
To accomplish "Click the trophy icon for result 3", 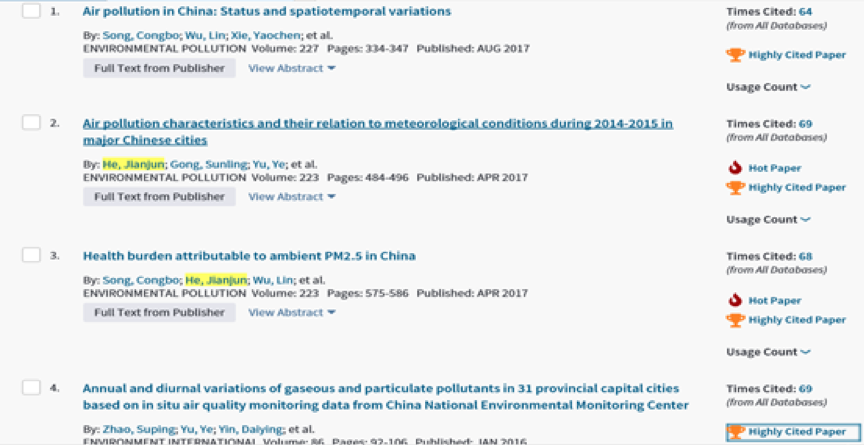I will tap(736, 320).
